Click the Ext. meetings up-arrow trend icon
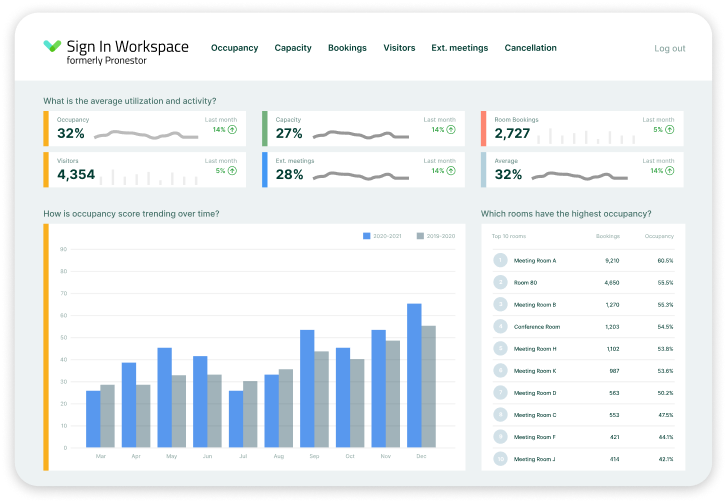727x504 pixels. coord(451,171)
